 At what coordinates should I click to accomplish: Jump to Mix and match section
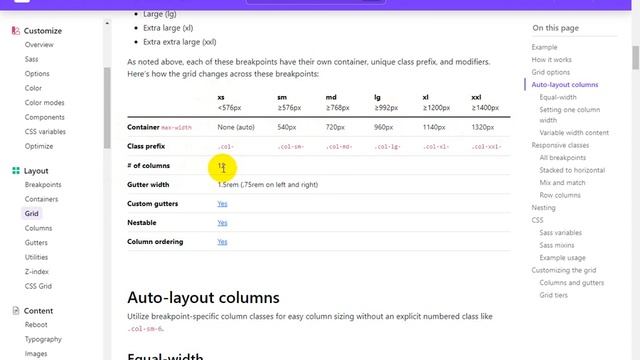click(x=562, y=183)
